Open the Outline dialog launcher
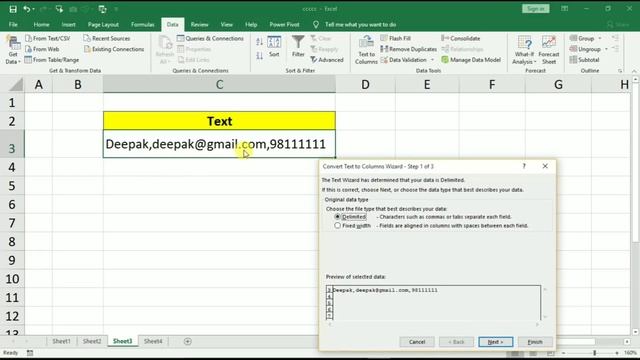 click(x=620, y=71)
